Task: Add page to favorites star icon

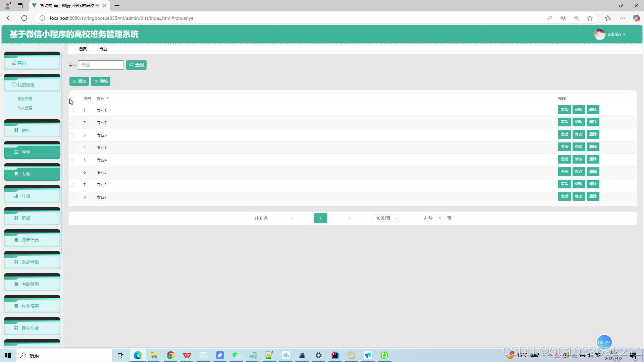Action: click(x=590, y=18)
